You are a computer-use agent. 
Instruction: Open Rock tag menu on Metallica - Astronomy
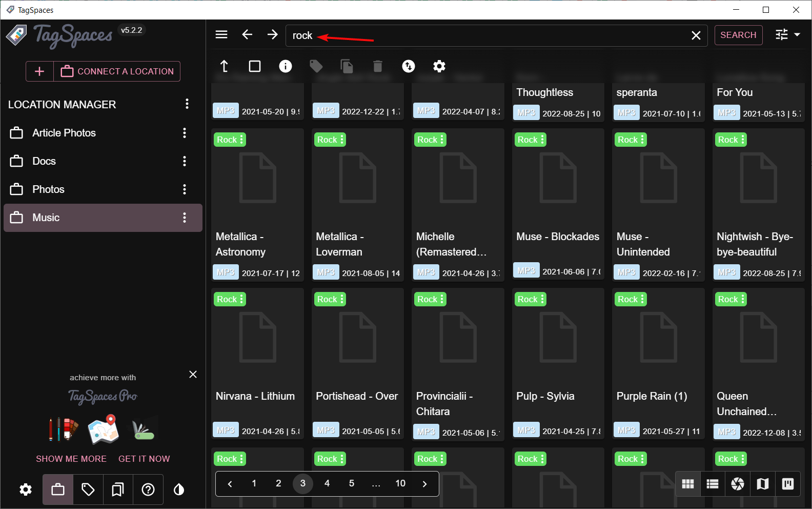click(x=241, y=140)
